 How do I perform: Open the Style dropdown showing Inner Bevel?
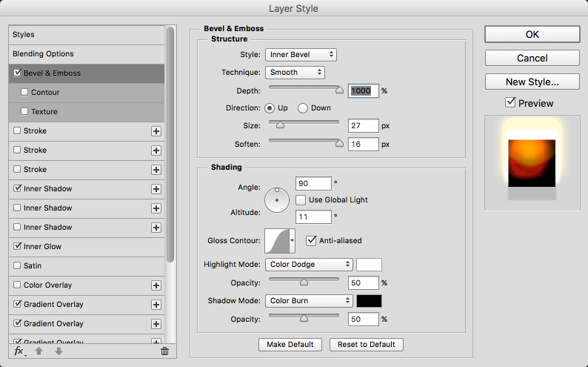pyautogui.click(x=300, y=54)
